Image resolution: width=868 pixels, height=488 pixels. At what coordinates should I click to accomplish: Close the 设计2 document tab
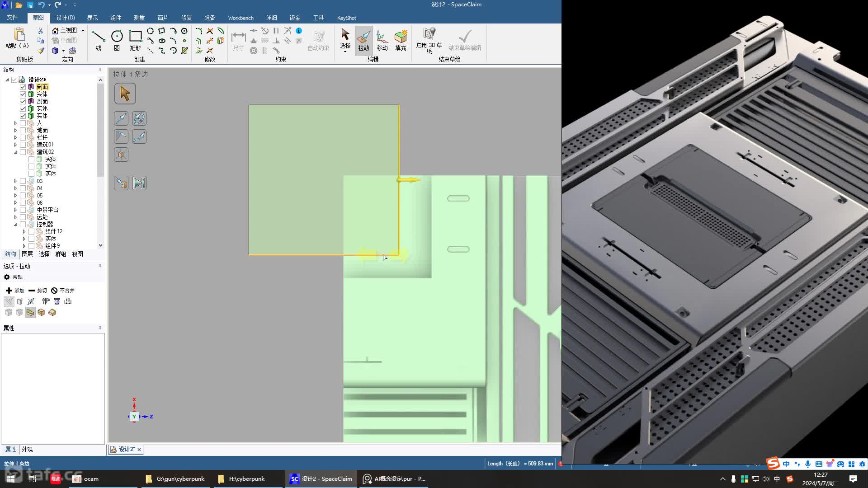tap(139, 449)
